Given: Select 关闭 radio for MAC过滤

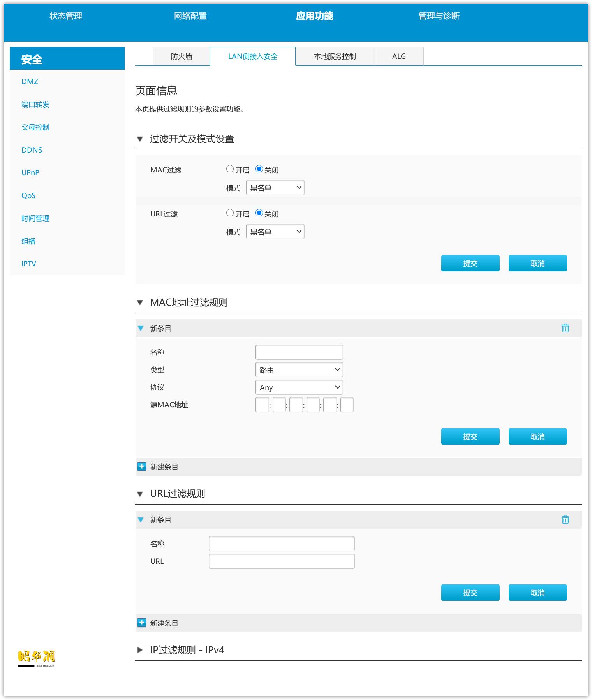Looking at the screenshot, I should (x=259, y=169).
